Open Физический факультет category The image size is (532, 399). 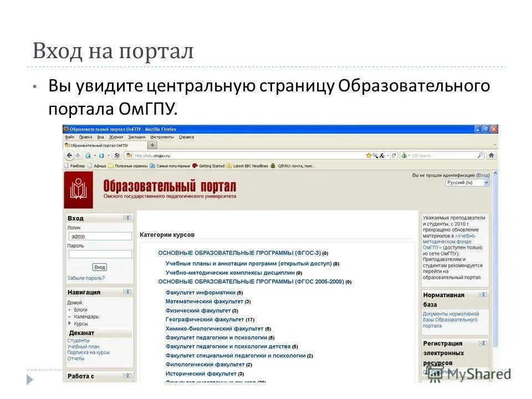click(x=198, y=310)
